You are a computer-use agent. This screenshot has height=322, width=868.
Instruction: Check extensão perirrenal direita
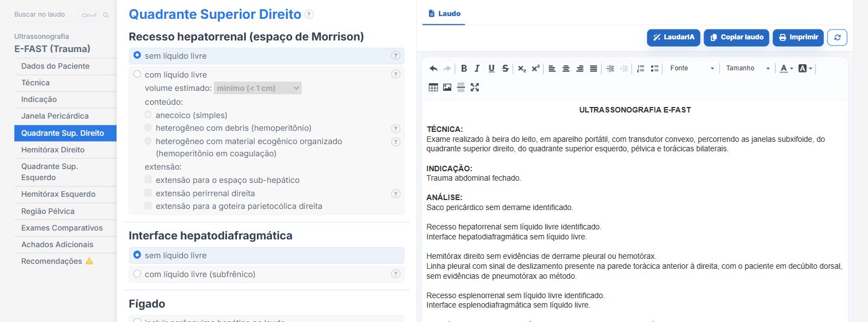click(148, 193)
